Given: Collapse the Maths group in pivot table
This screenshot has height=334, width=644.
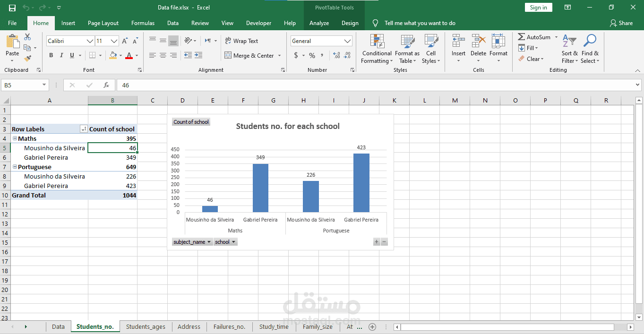Looking at the screenshot, I should (15, 138).
